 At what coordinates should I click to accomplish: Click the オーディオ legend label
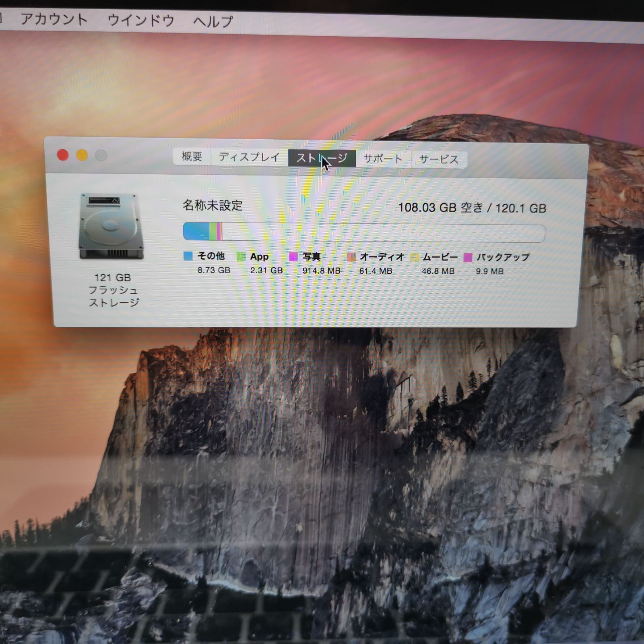pos(382,257)
